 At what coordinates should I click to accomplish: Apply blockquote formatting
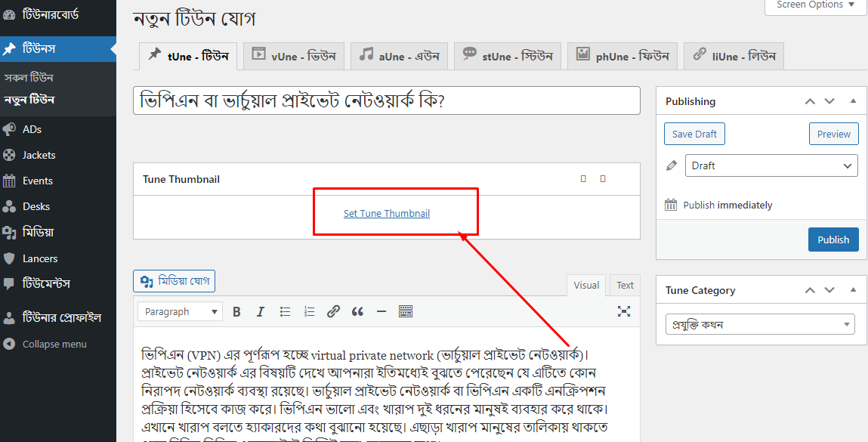click(357, 311)
